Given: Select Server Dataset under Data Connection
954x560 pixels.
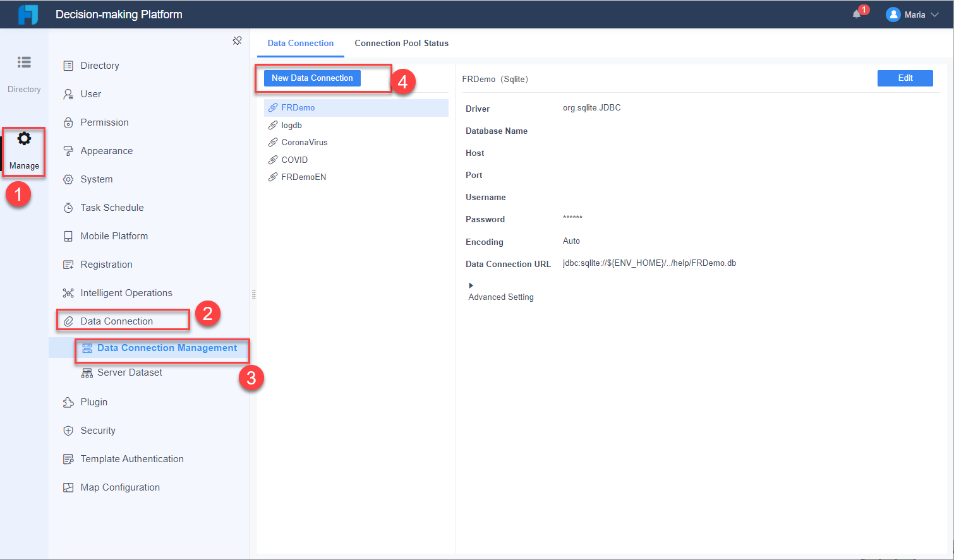Looking at the screenshot, I should (x=128, y=372).
